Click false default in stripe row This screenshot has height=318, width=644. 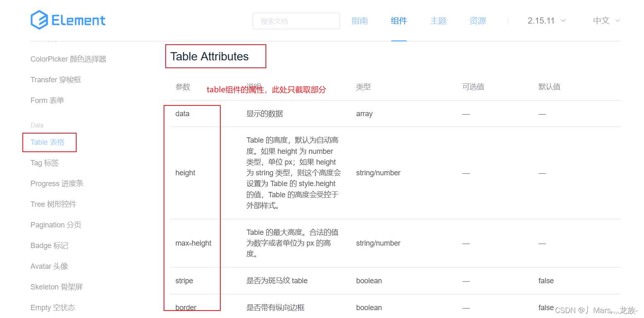[x=546, y=281]
